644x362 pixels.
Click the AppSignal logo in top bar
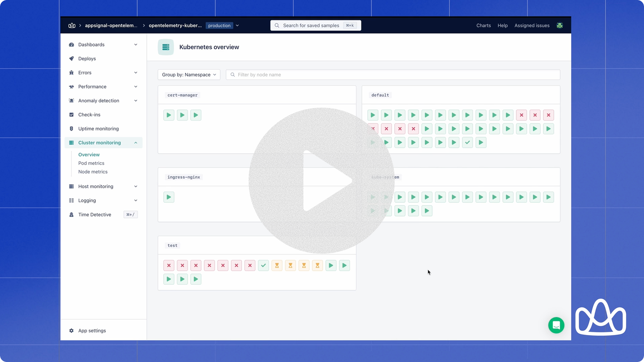point(72,25)
